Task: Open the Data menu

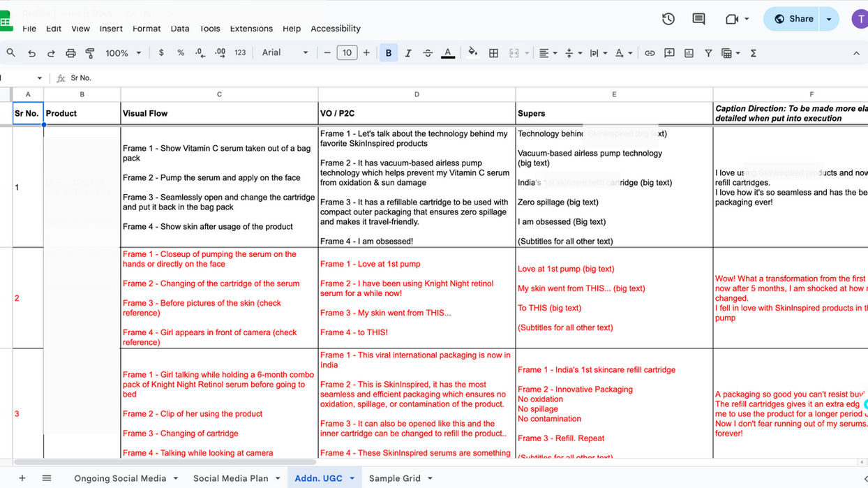Action: (x=180, y=29)
